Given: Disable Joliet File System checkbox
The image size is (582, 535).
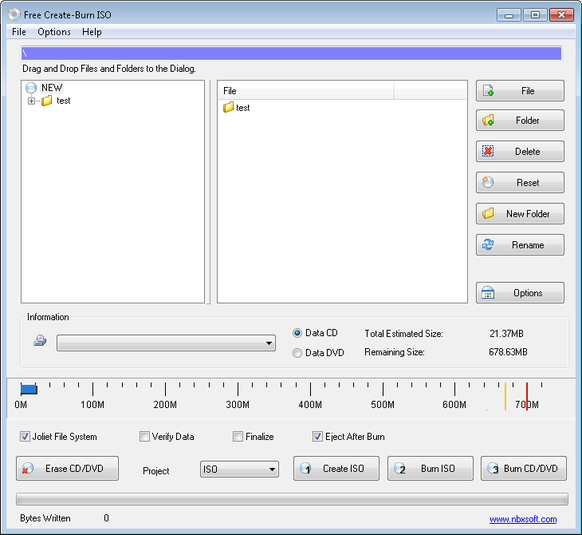Looking at the screenshot, I should [25, 437].
